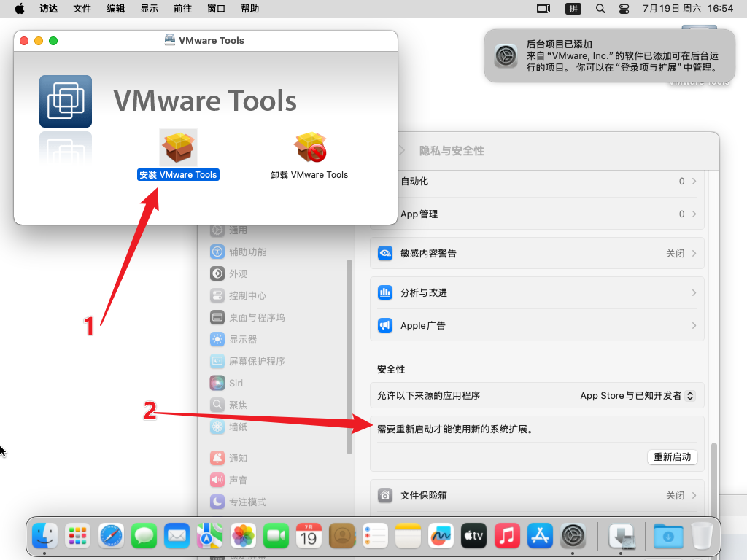Open the 窗口 menu
747x560 pixels.
click(216, 9)
